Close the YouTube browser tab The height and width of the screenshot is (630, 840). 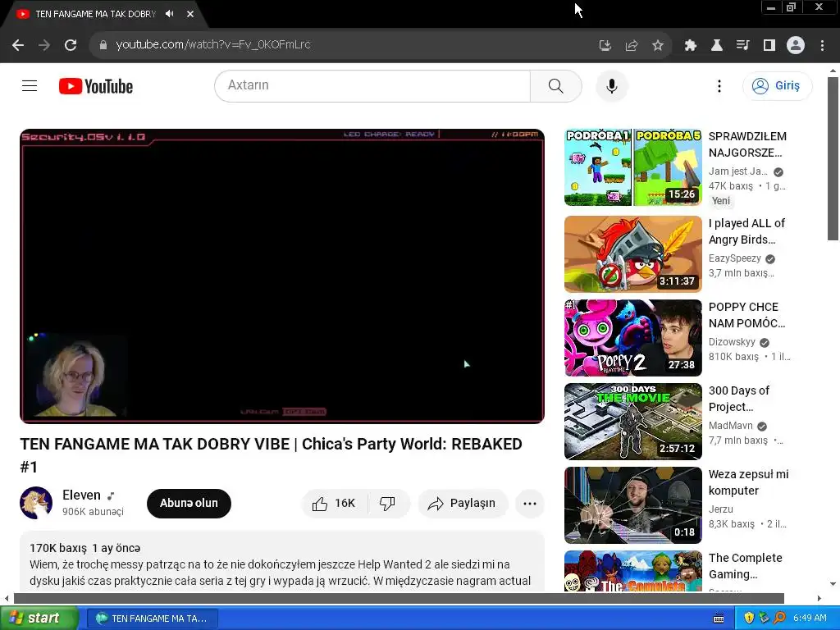tap(190, 14)
